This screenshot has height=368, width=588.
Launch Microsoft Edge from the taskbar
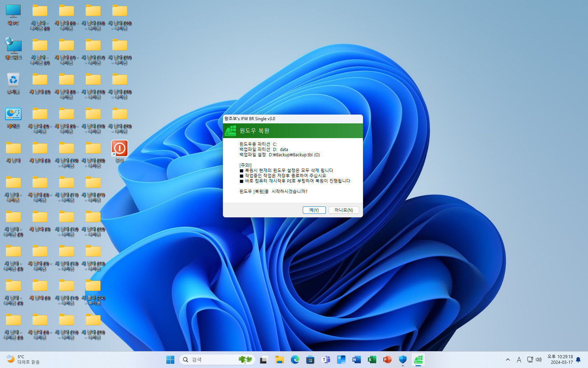(295, 360)
